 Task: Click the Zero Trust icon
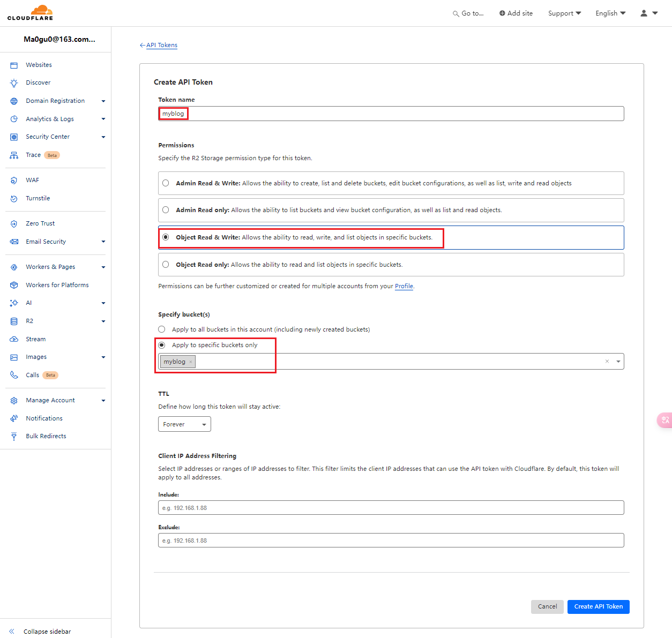click(14, 224)
